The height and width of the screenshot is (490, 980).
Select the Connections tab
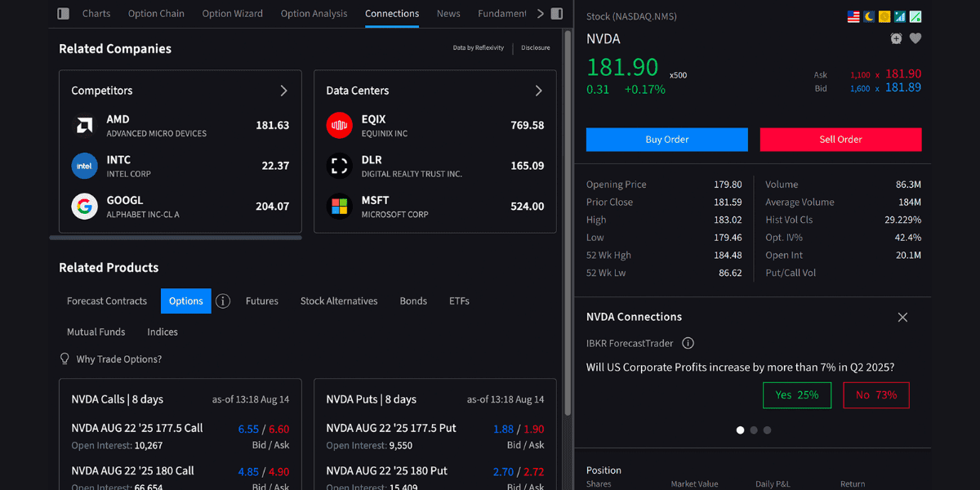pyautogui.click(x=392, y=14)
